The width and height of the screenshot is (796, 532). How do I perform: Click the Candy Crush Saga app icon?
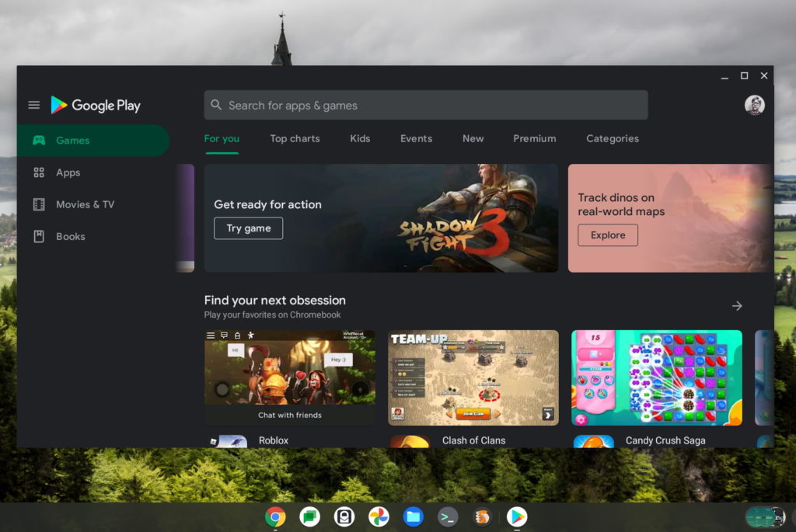pyautogui.click(x=593, y=441)
